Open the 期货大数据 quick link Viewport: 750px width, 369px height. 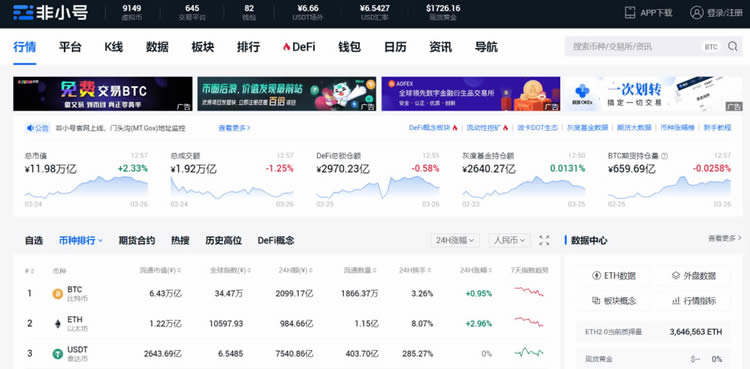coord(634,128)
